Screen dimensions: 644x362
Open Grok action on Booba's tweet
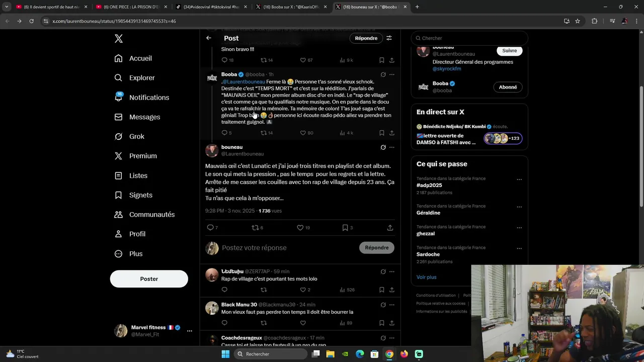(383, 74)
